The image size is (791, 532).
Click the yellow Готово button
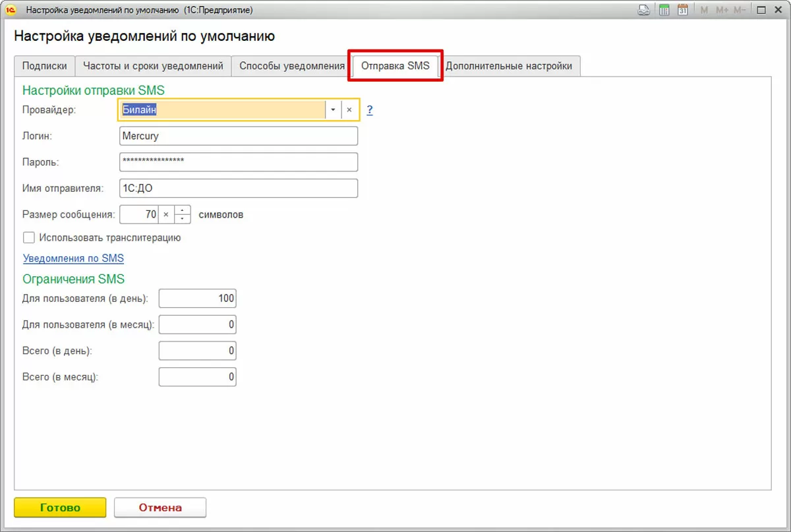coord(60,508)
